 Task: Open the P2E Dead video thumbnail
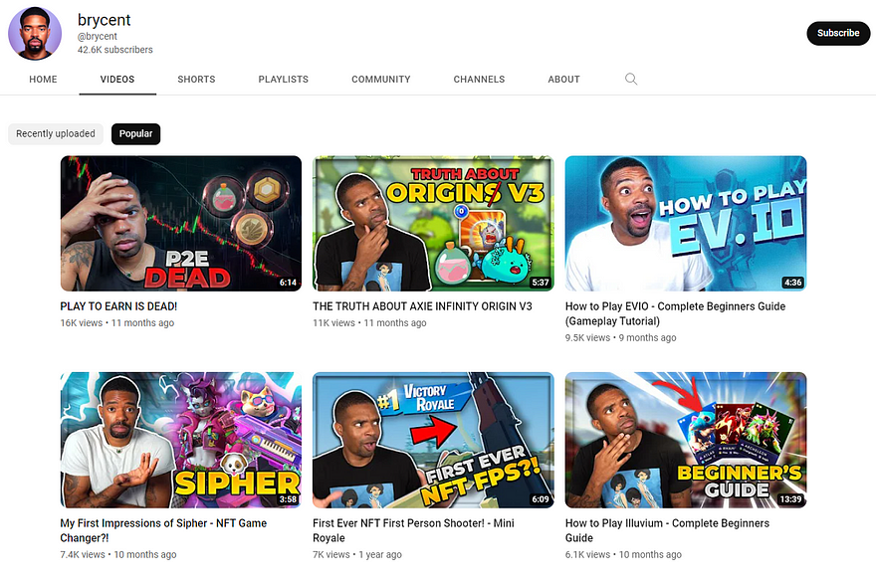coord(181,224)
